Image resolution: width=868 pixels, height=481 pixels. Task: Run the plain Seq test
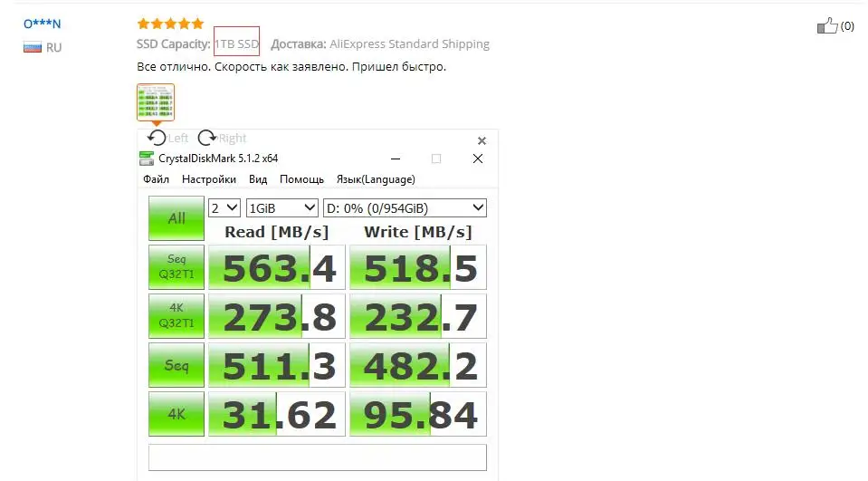coord(176,365)
